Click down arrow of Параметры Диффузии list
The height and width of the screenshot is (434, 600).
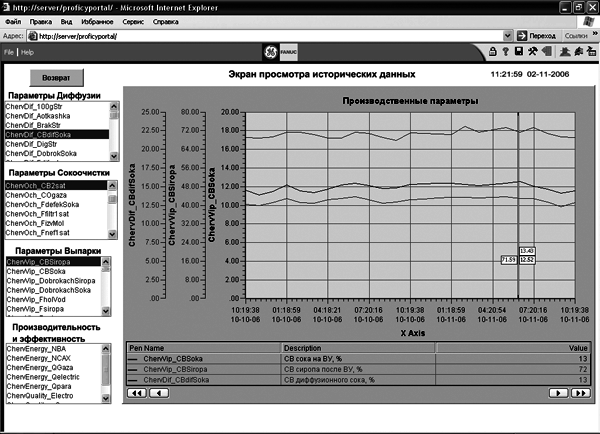tap(114, 156)
